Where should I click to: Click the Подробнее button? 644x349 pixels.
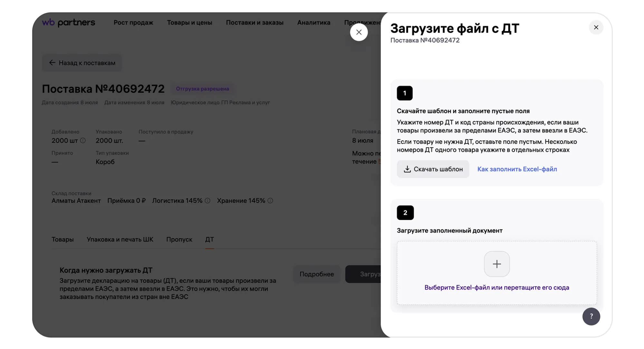[317, 274]
